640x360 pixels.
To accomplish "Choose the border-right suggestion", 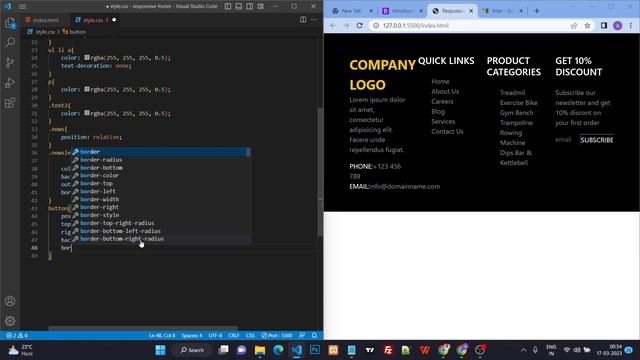I will (x=161, y=207).
